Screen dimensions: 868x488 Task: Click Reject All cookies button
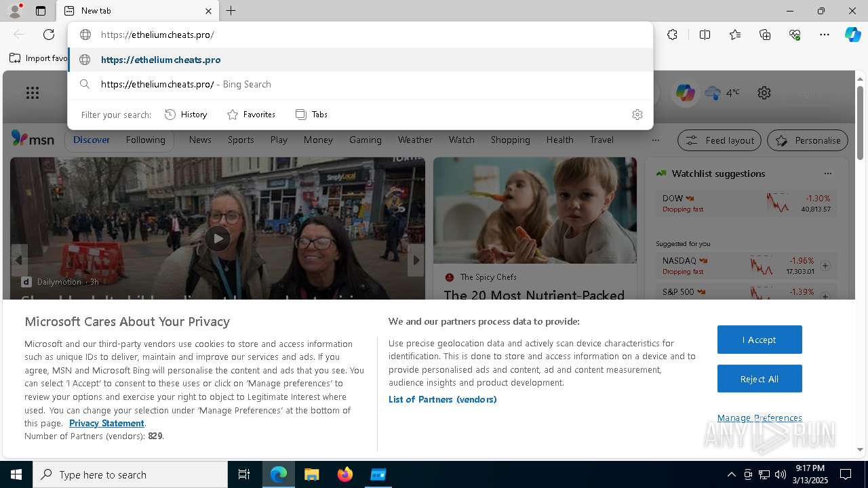coord(759,379)
